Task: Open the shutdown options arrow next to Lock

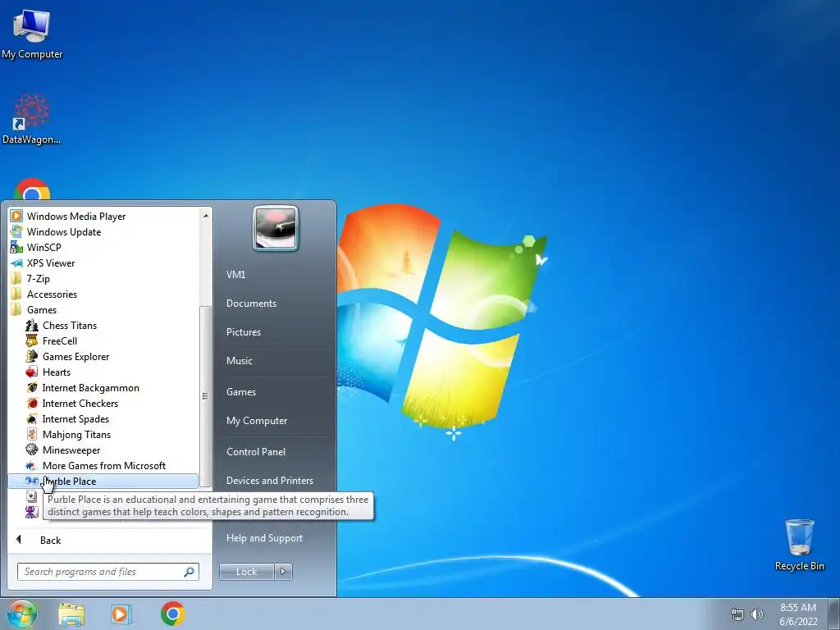Action: tap(283, 572)
